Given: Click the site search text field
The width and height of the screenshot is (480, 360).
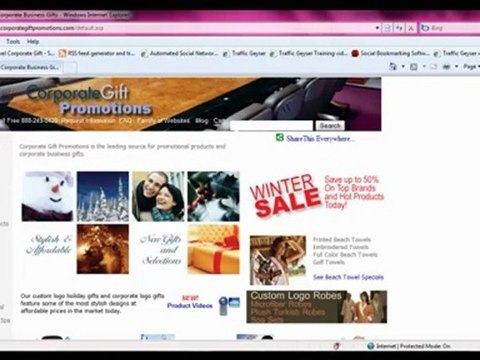Looking at the screenshot, I should [271, 126].
